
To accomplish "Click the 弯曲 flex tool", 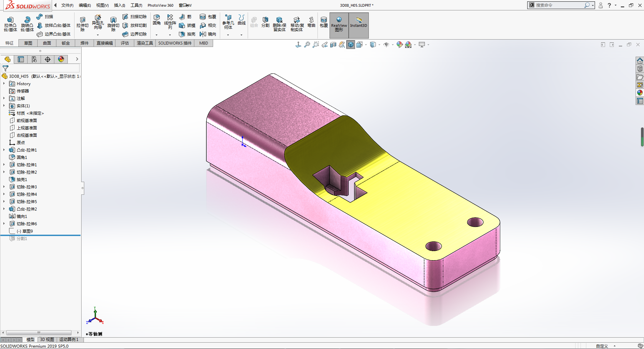I will (311, 22).
